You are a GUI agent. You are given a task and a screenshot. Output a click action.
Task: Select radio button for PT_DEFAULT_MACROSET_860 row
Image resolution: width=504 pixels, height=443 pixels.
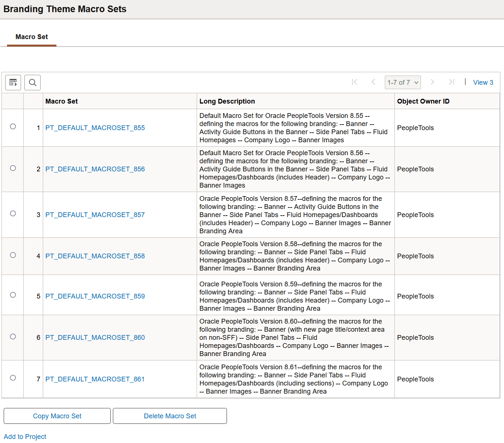(x=13, y=336)
